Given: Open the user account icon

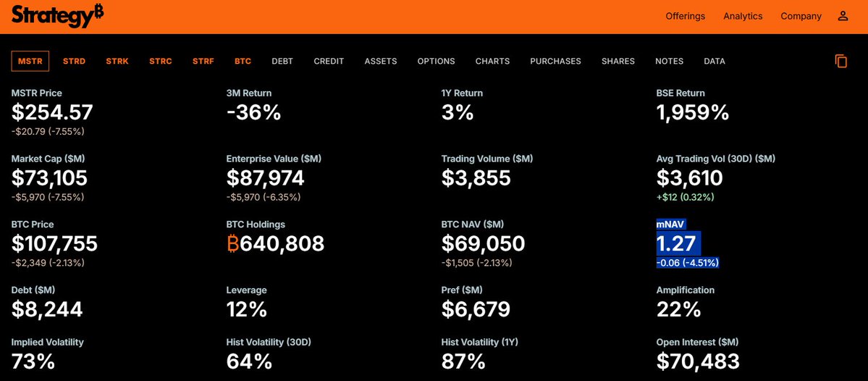Looking at the screenshot, I should coord(843,16).
